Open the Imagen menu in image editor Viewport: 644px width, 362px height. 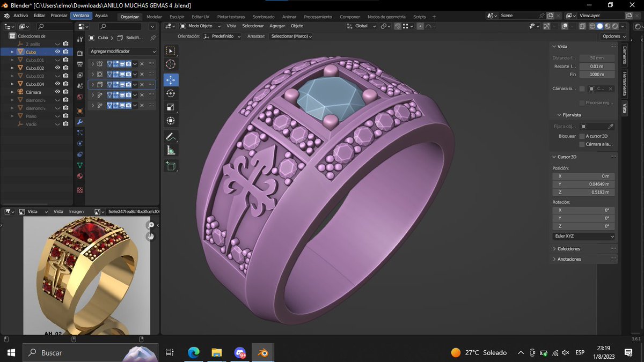[76, 211]
